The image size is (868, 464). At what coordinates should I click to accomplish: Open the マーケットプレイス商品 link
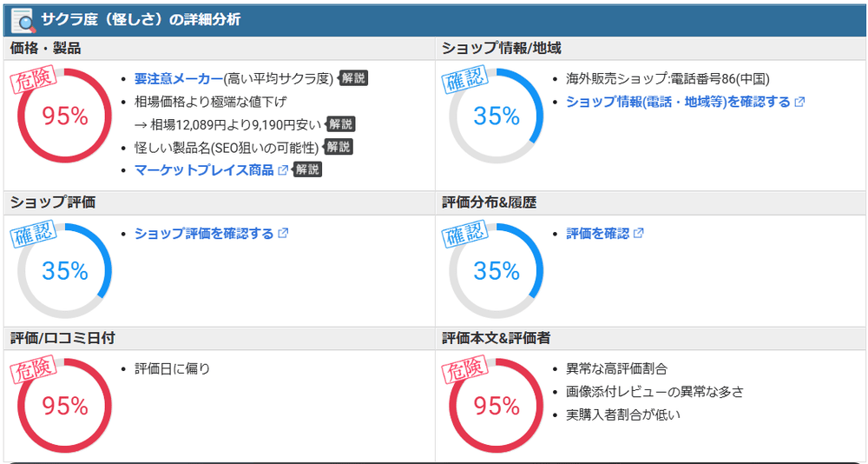(204, 169)
